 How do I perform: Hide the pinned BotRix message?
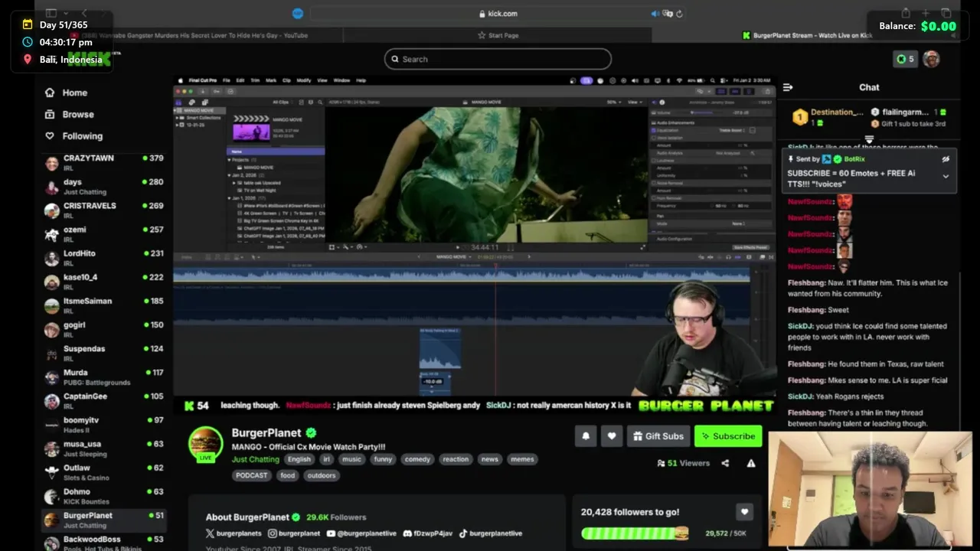click(x=946, y=159)
